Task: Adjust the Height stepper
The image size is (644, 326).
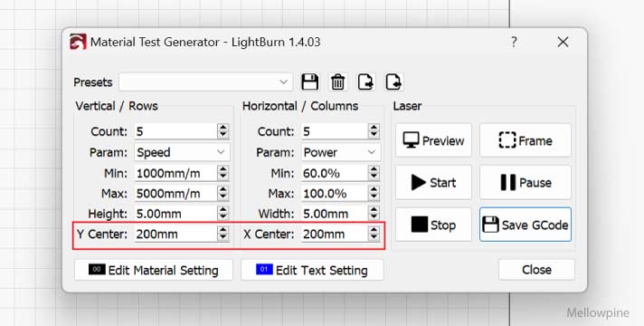Action: tap(223, 214)
